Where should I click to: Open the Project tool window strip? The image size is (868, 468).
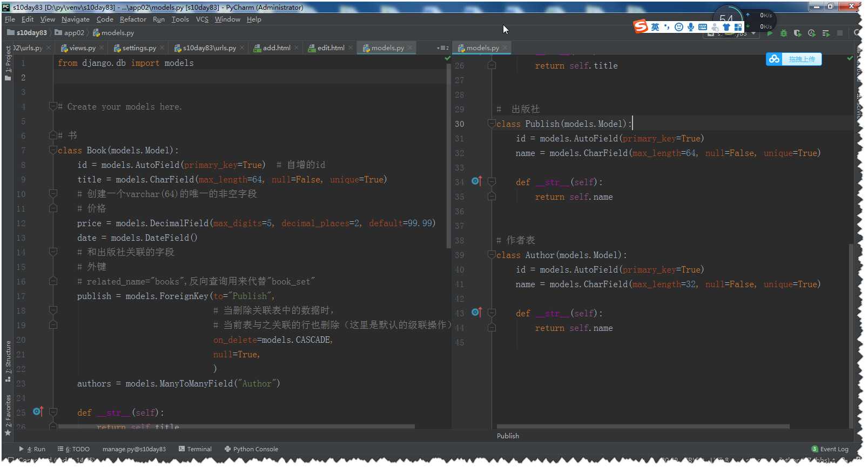point(8,63)
